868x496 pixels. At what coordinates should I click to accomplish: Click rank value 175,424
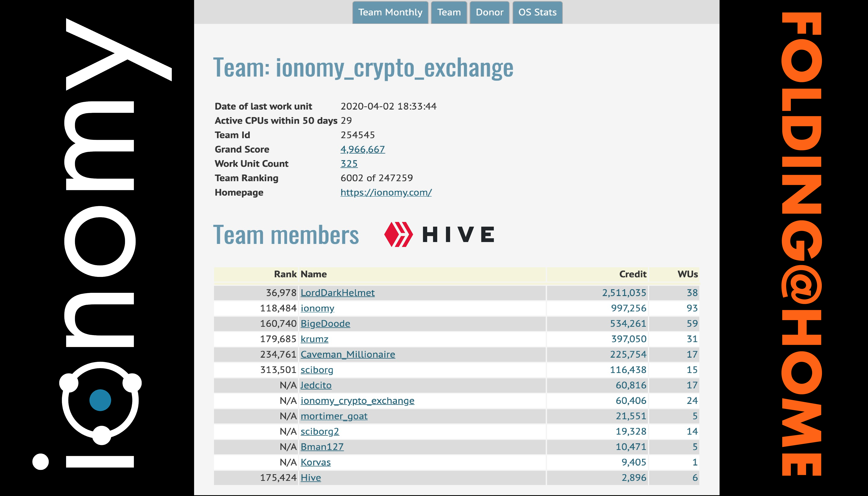[x=278, y=478]
